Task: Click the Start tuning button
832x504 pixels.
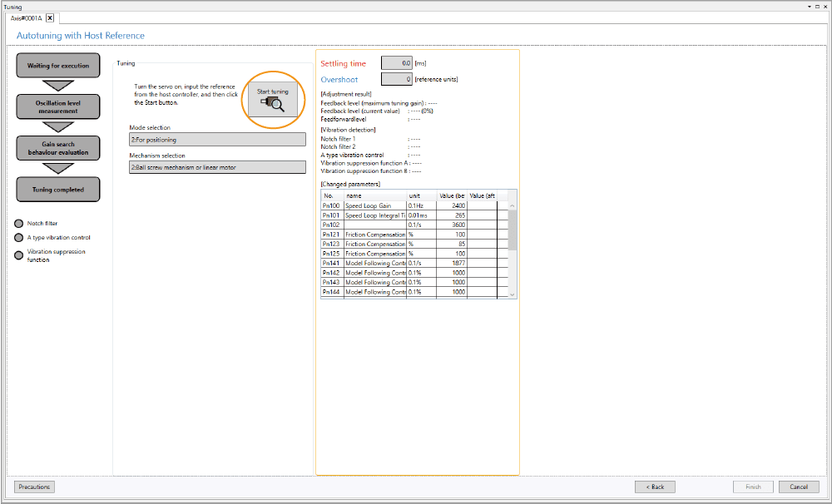Action: (273, 99)
